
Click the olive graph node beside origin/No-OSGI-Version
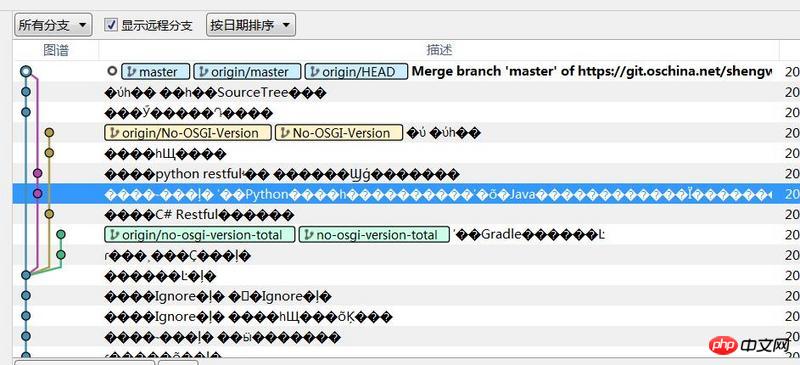(49, 133)
